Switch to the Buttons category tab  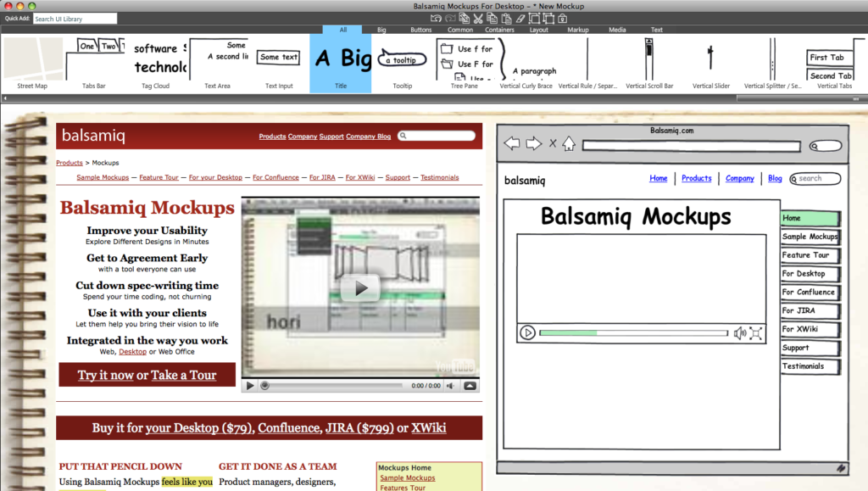(x=420, y=30)
